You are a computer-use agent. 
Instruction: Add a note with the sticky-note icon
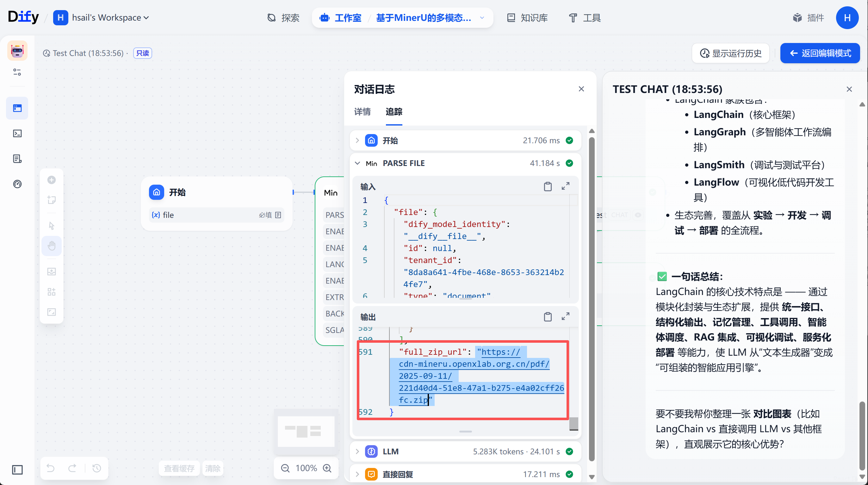point(52,200)
